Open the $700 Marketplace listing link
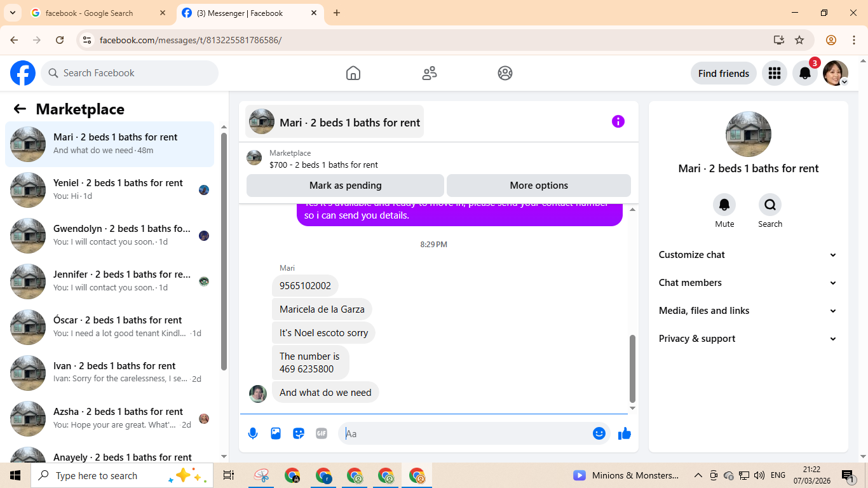This screenshot has width=868, height=488. 323,165
